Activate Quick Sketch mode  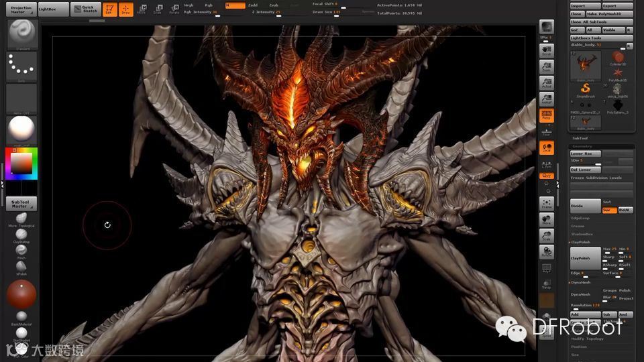tap(85, 9)
